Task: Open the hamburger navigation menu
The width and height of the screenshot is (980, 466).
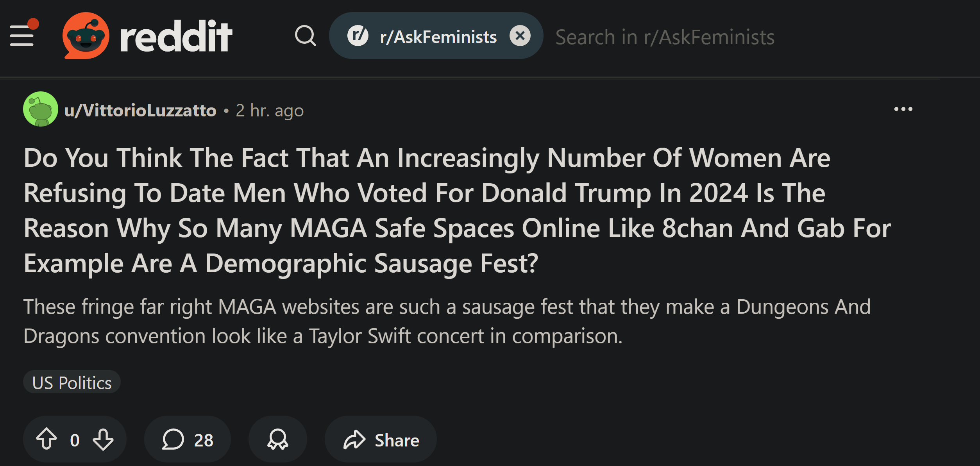Action: tap(22, 36)
